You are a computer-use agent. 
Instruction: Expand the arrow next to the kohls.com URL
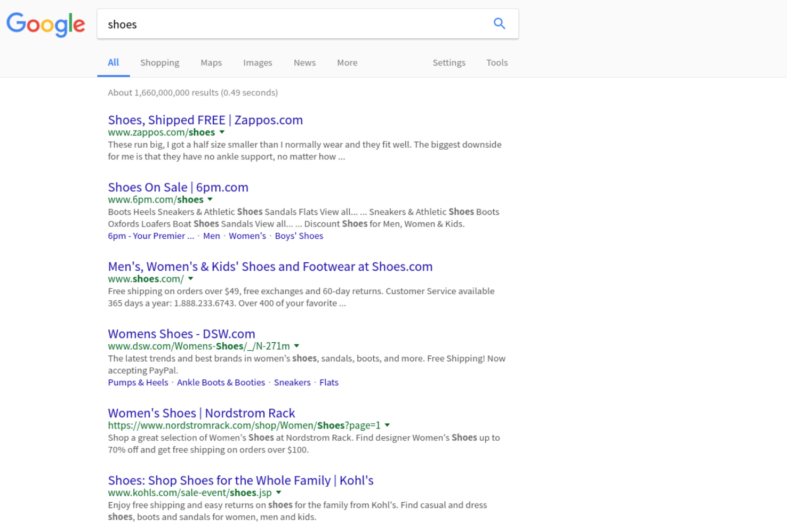click(278, 493)
